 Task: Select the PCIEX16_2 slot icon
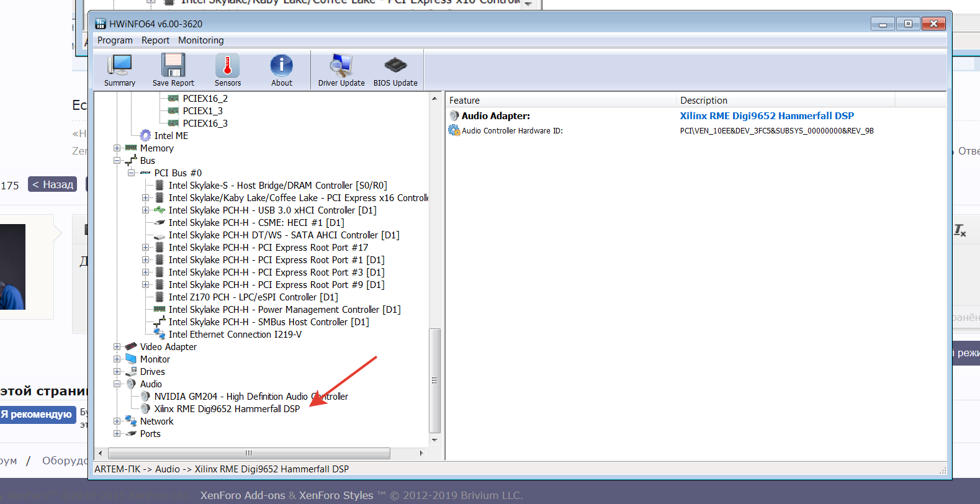pyautogui.click(x=173, y=98)
